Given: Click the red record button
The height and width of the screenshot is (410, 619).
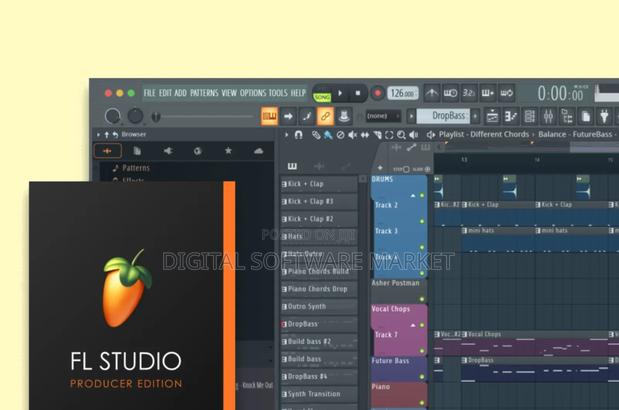Looking at the screenshot, I should [377, 93].
